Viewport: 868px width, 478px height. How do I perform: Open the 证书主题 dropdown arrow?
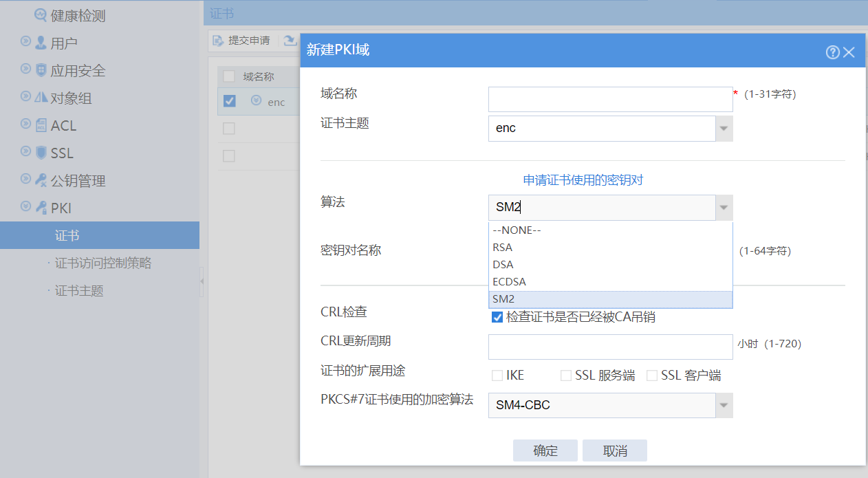724,129
